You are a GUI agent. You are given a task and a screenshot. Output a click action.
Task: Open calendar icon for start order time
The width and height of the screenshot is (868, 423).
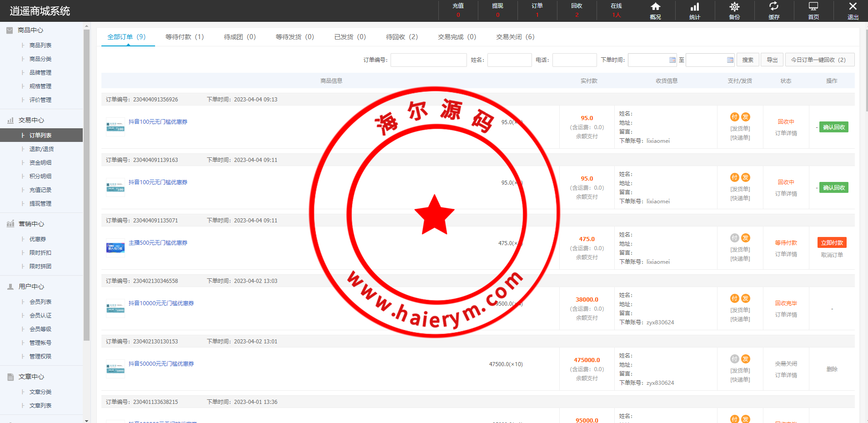(672, 60)
